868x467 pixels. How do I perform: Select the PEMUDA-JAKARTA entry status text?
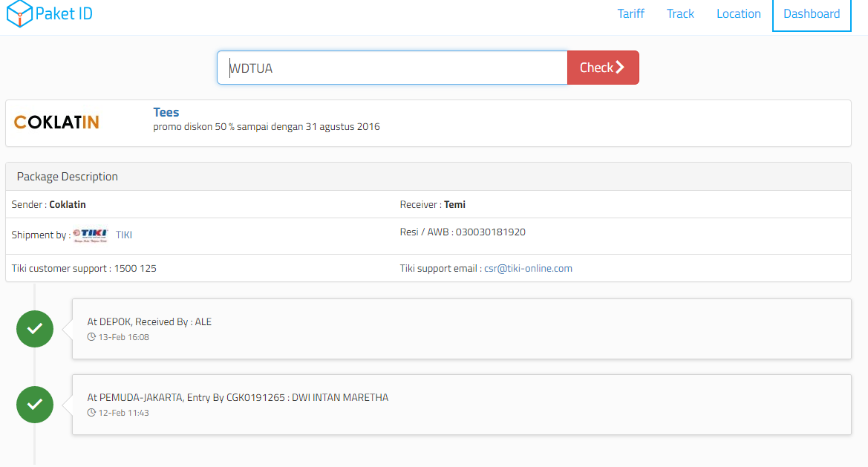(x=238, y=398)
